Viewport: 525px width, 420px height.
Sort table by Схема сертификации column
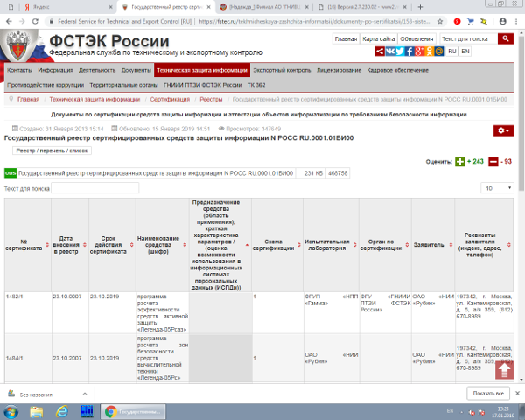point(299,245)
